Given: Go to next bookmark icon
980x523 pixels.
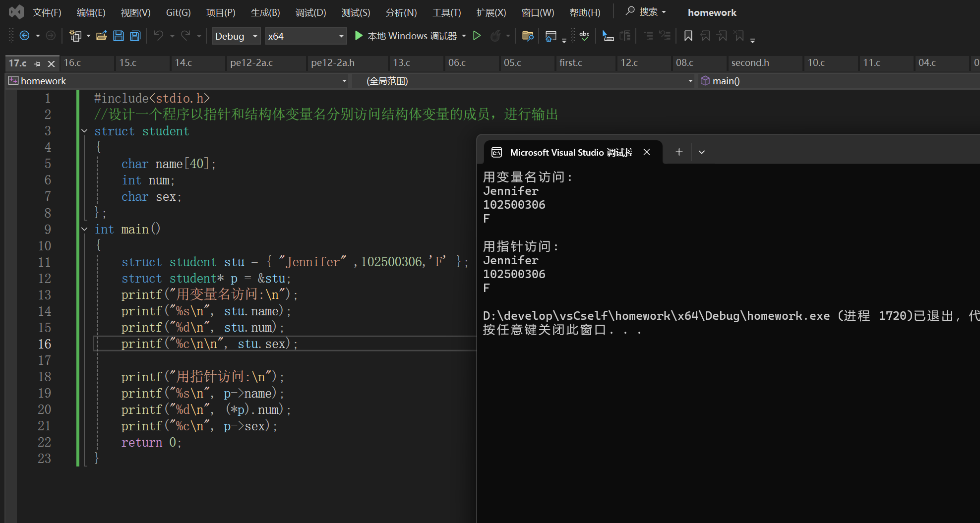Looking at the screenshot, I should [722, 36].
